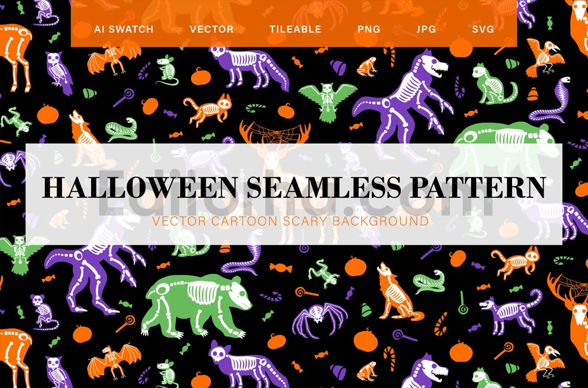Select the purple spider skeleton near bottom center
Screen dimensions: 588x388
(x=319, y=316)
